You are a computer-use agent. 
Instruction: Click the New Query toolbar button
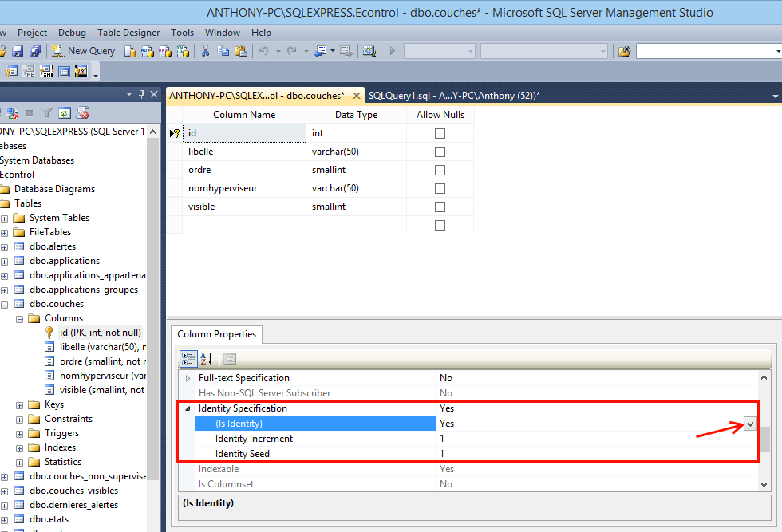tap(83, 51)
